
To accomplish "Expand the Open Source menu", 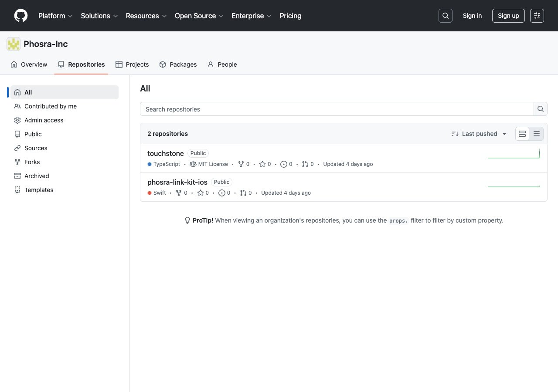I will (199, 16).
